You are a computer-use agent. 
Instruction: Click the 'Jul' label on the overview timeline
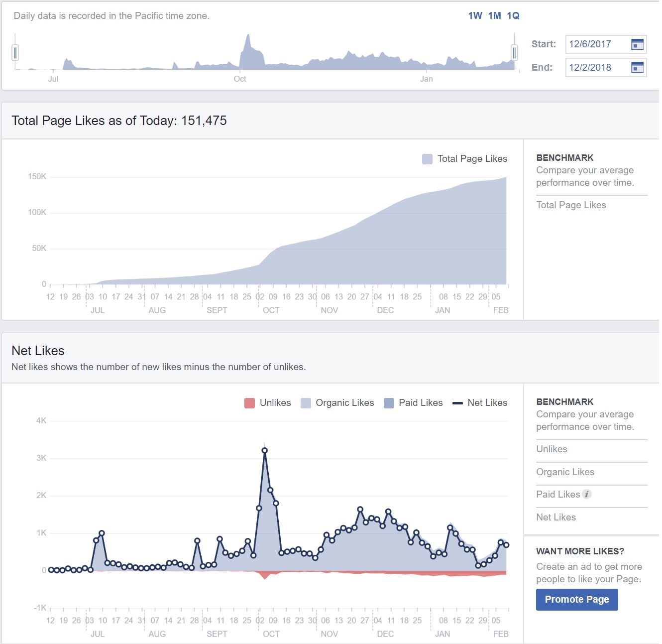coord(53,79)
